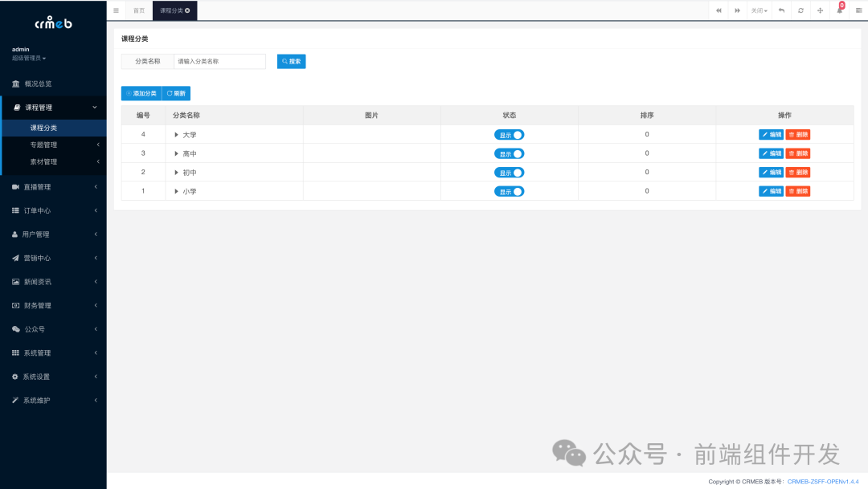Click sort value 0 in 大学 row

point(646,134)
